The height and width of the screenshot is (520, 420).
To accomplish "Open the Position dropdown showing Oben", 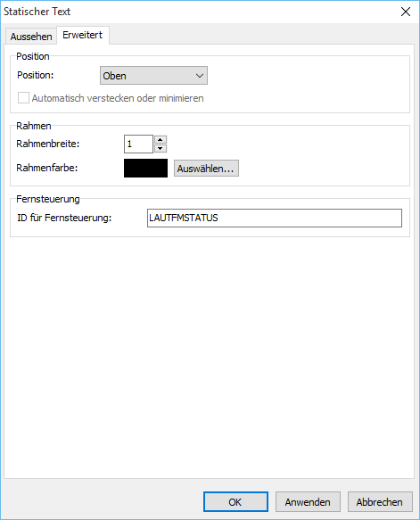I will click(153, 76).
